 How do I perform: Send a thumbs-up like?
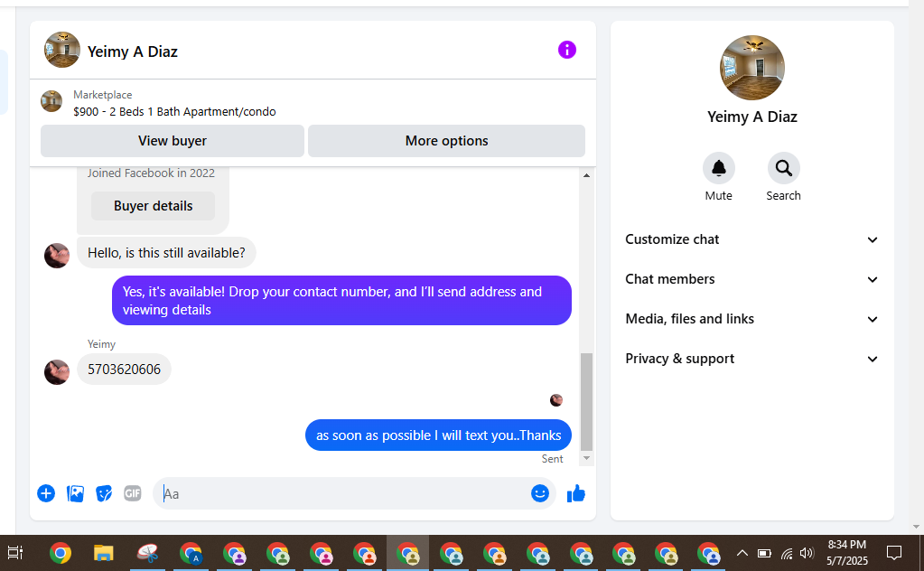pyautogui.click(x=575, y=493)
